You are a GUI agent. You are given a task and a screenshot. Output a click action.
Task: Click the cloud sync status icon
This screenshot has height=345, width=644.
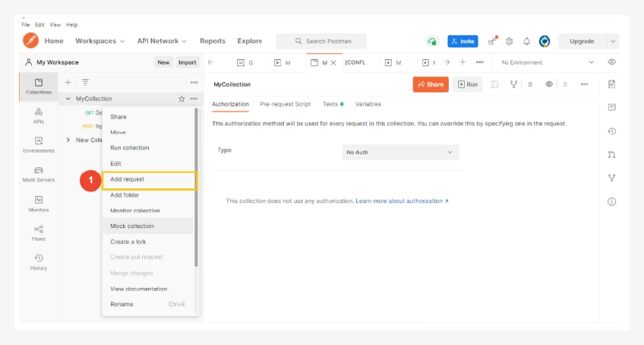click(x=431, y=41)
